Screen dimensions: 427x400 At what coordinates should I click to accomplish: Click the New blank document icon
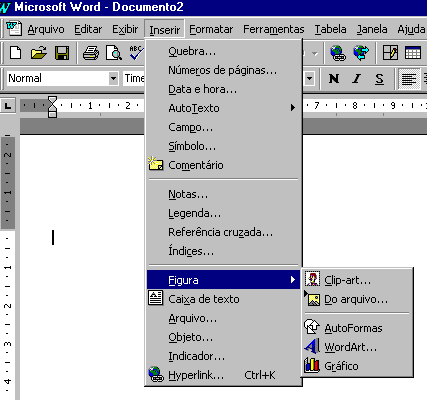click(15, 53)
